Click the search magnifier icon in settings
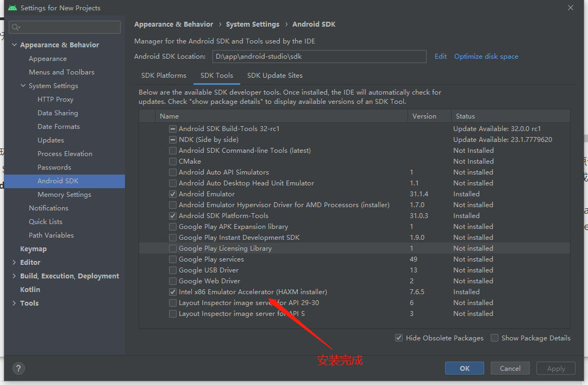 [15, 27]
